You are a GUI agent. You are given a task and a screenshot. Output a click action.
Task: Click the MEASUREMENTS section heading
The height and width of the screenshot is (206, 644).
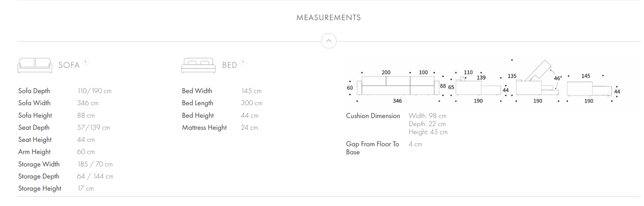tap(328, 18)
